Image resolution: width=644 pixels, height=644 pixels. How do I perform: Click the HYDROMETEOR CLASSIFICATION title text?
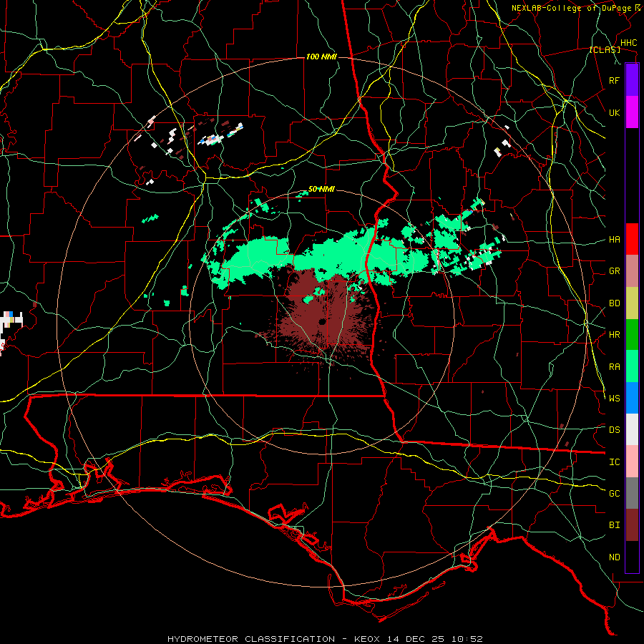point(251,639)
